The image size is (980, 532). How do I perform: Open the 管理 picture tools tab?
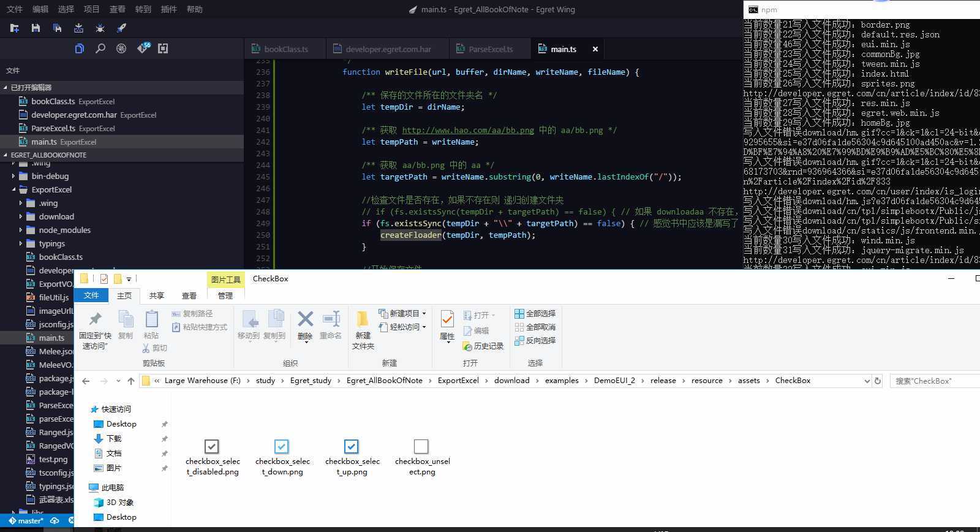pos(225,295)
